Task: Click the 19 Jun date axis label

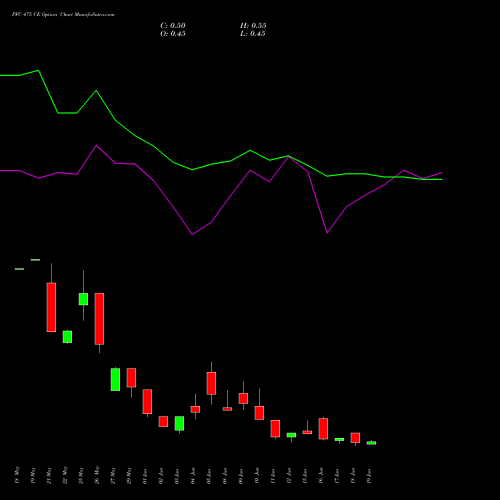Action: tap(369, 476)
